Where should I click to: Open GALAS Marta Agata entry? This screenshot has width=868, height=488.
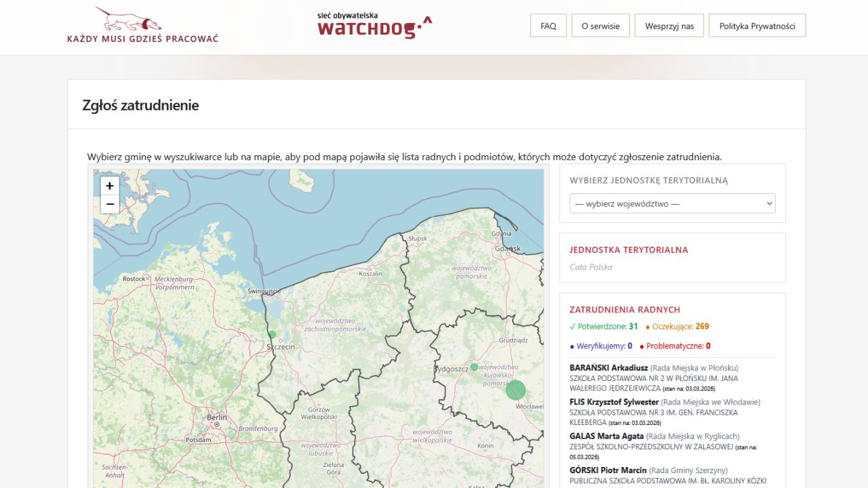pos(606,436)
